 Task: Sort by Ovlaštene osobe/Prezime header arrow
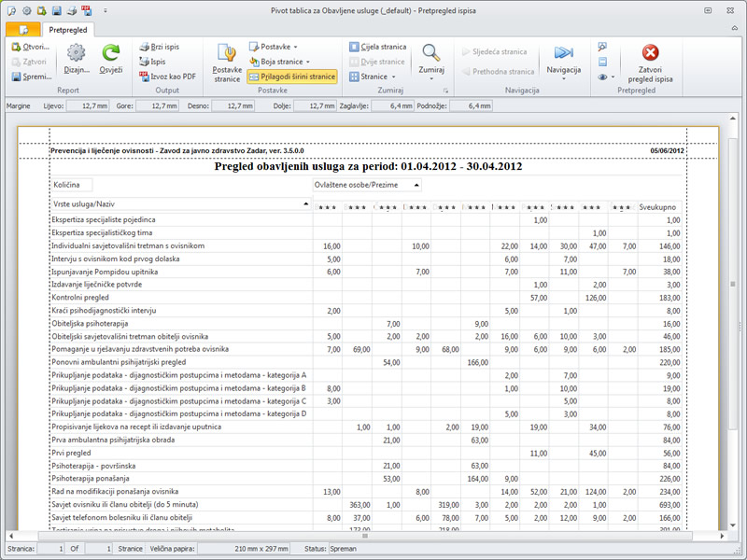point(416,185)
